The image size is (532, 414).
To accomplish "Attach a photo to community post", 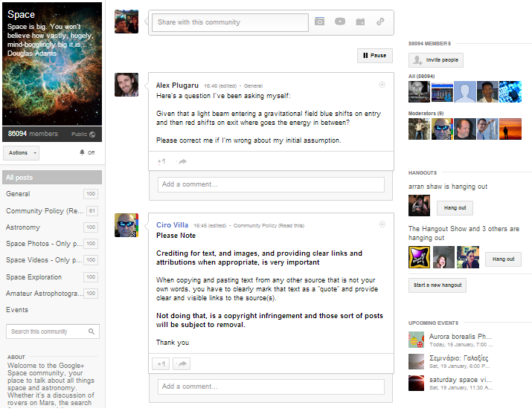I will 319,22.
